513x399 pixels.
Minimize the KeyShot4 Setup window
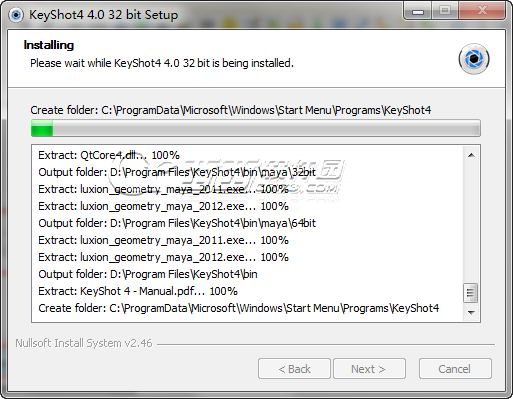pyautogui.click(x=418, y=12)
